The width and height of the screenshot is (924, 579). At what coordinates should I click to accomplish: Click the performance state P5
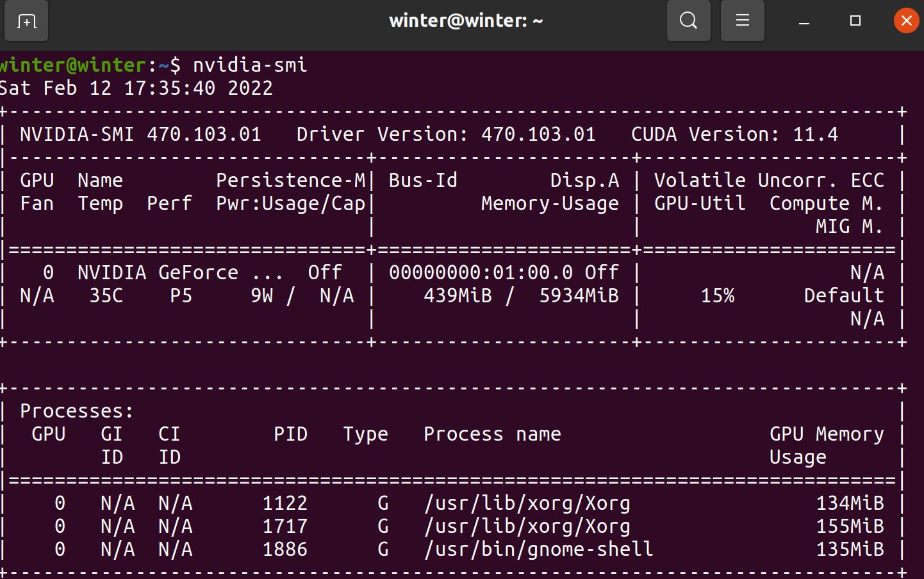(181, 295)
